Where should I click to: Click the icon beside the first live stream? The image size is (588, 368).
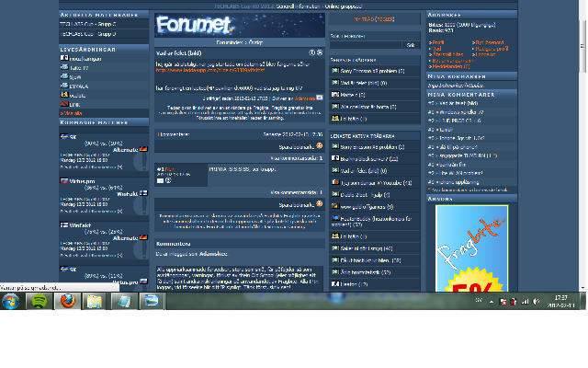tap(62, 58)
